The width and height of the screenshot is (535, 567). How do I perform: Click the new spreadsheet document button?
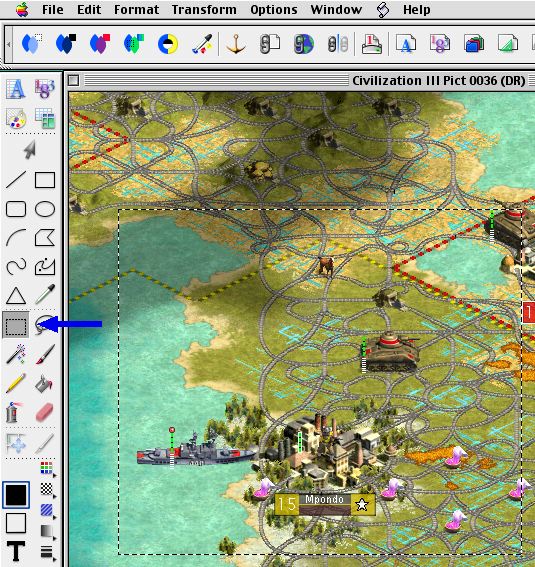(440, 44)
